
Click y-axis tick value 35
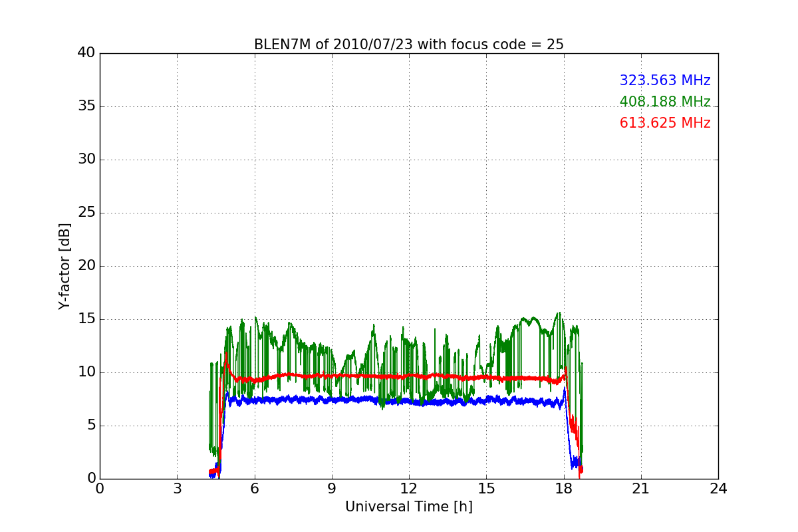tap(86, 106)
